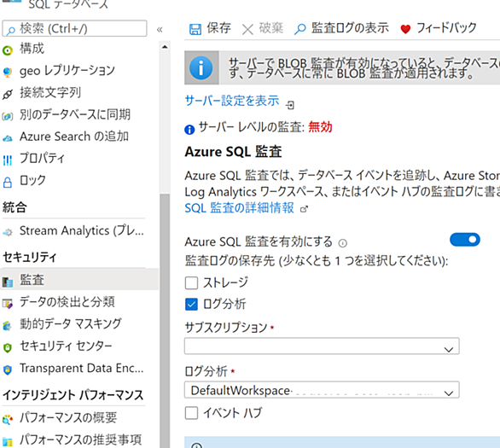Click the 監査ログの表示 magnifier icon
The image size is (500, 448).
point(299,29)
